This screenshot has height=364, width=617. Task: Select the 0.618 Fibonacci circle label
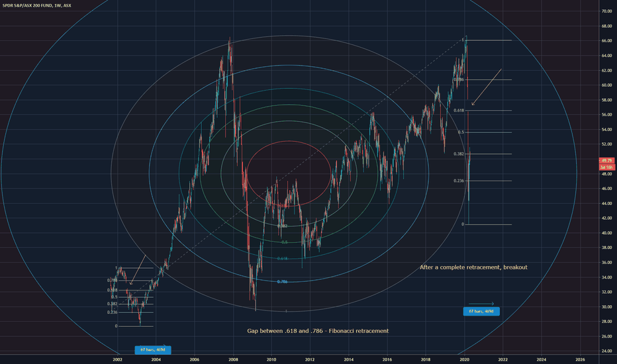(x=282, y=259)
